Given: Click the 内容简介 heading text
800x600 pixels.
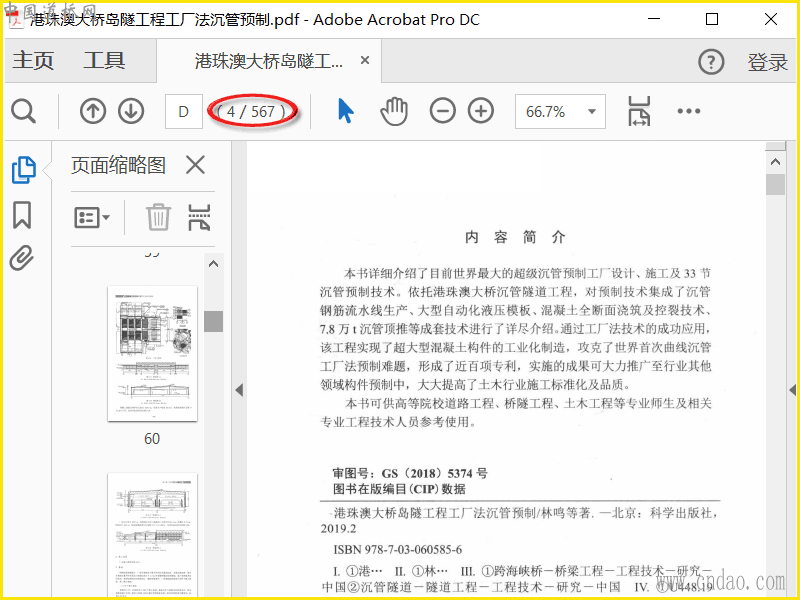Looking at the screenshot, I should tap(515, 237).
